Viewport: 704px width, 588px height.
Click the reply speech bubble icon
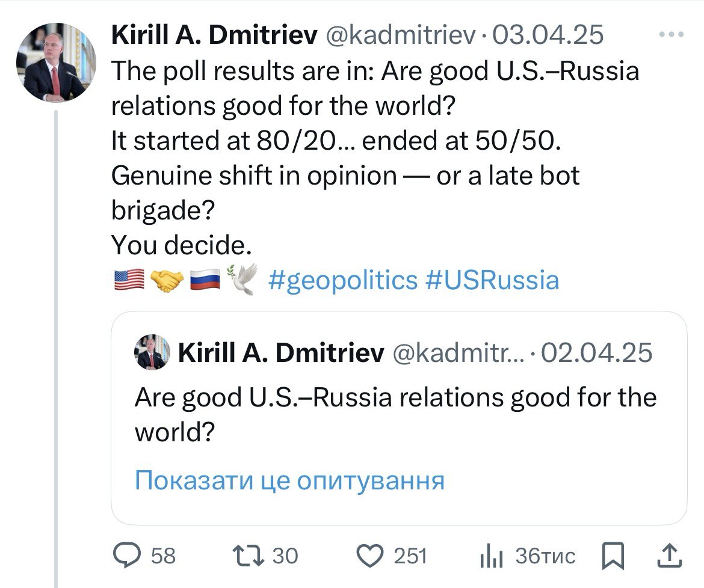click(x=128, y=556)
